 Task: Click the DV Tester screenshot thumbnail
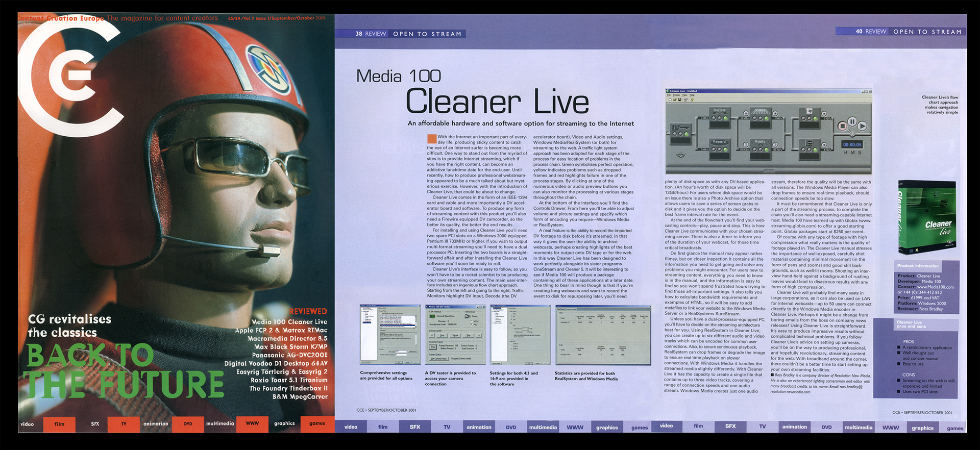pos(455,335)
